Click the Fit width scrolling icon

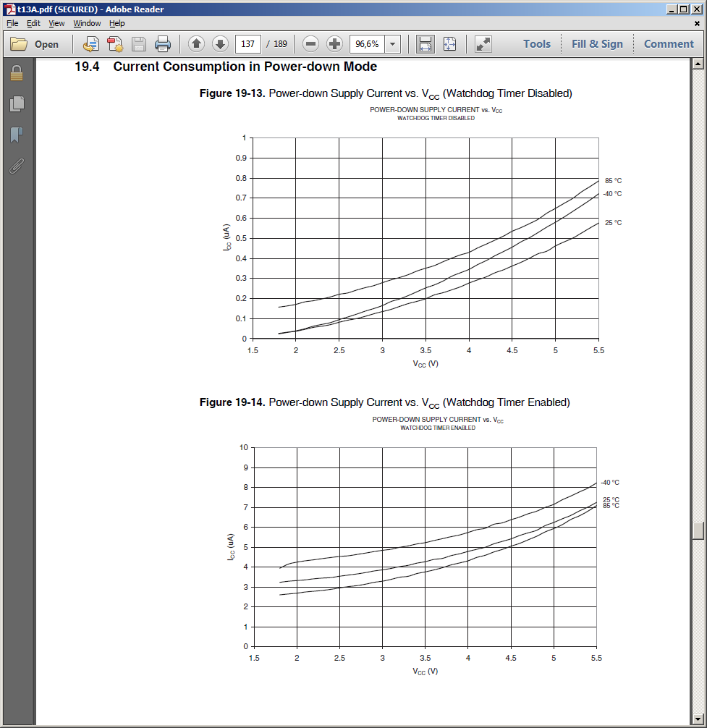coord(426,44)
